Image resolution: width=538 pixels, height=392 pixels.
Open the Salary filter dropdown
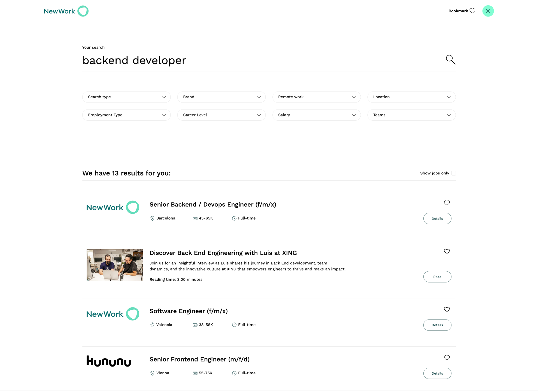click(316, 115)
